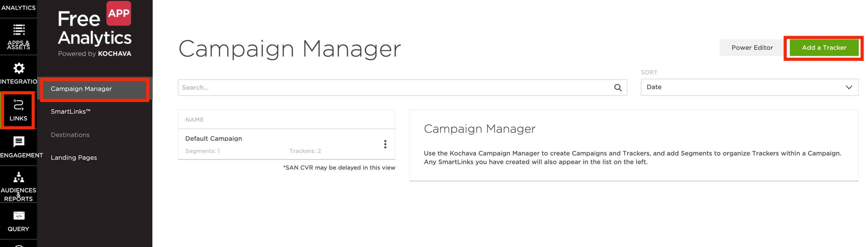This screenshot has height=247, width=868.
Task: Open the Power Editor button
Action: 752,48
